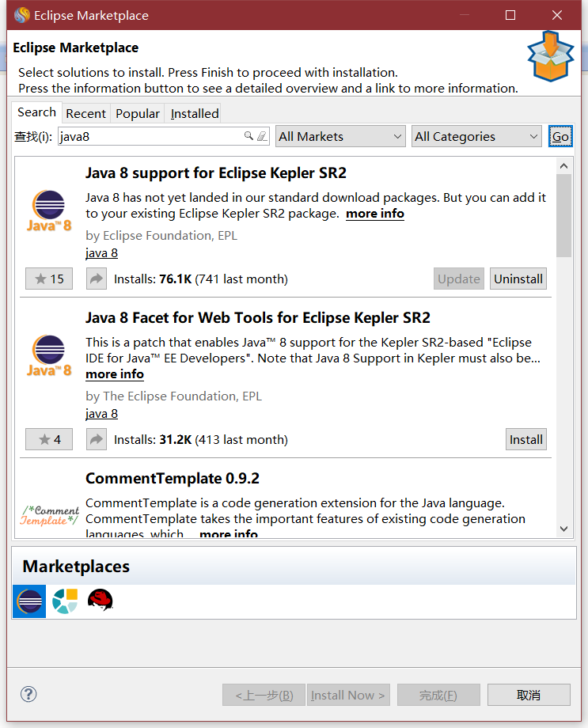
Task: Uninstall Java 8 support for Kepler
Action: pyautogui.click(x=518, y=279)
